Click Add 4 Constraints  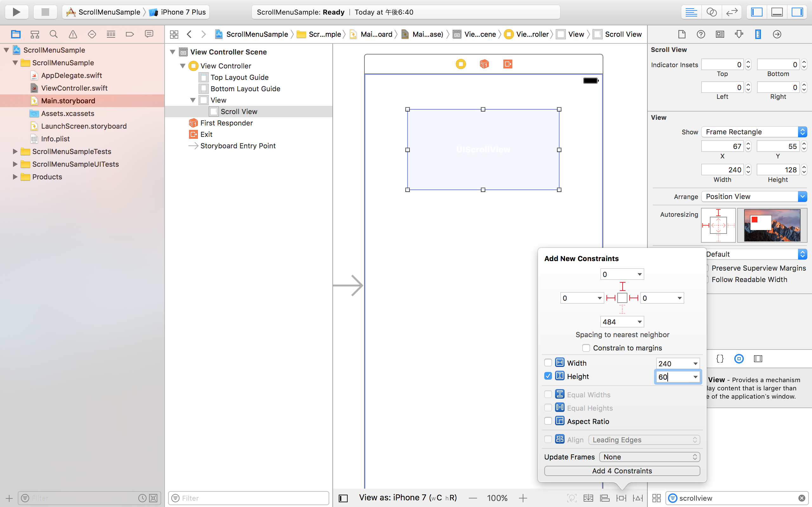tap(622, 471)
